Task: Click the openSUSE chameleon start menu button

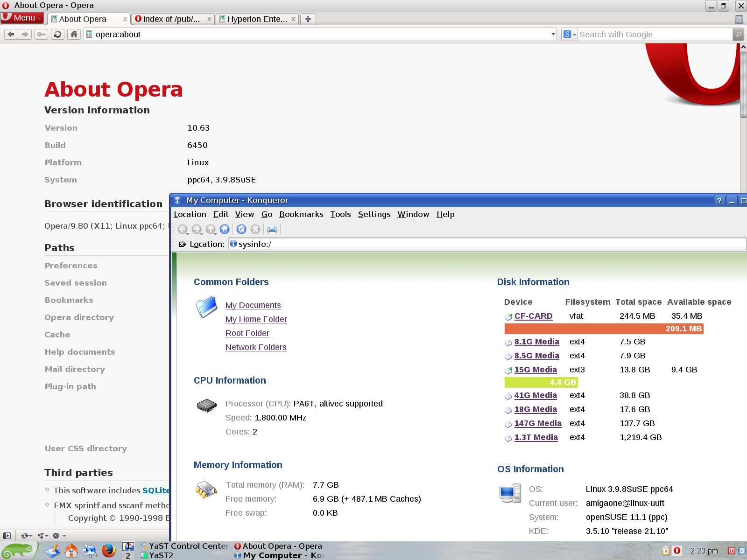Action: click(x=19, y=551)
